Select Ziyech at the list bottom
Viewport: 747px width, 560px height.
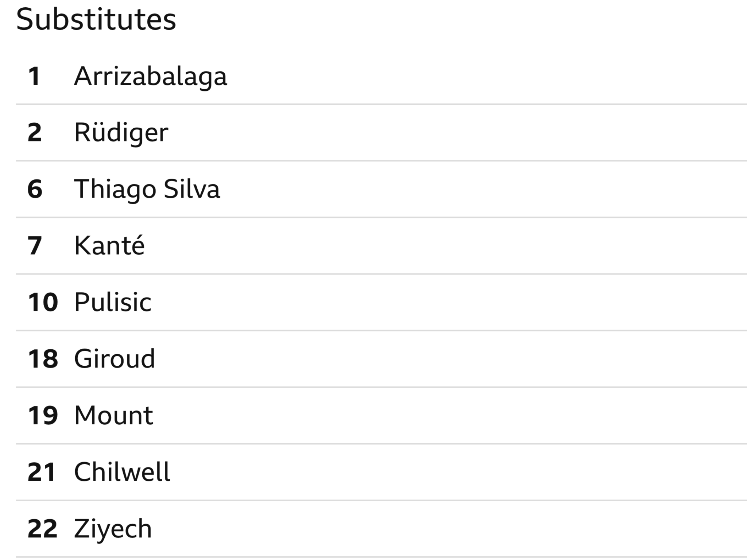pos(113,529)
